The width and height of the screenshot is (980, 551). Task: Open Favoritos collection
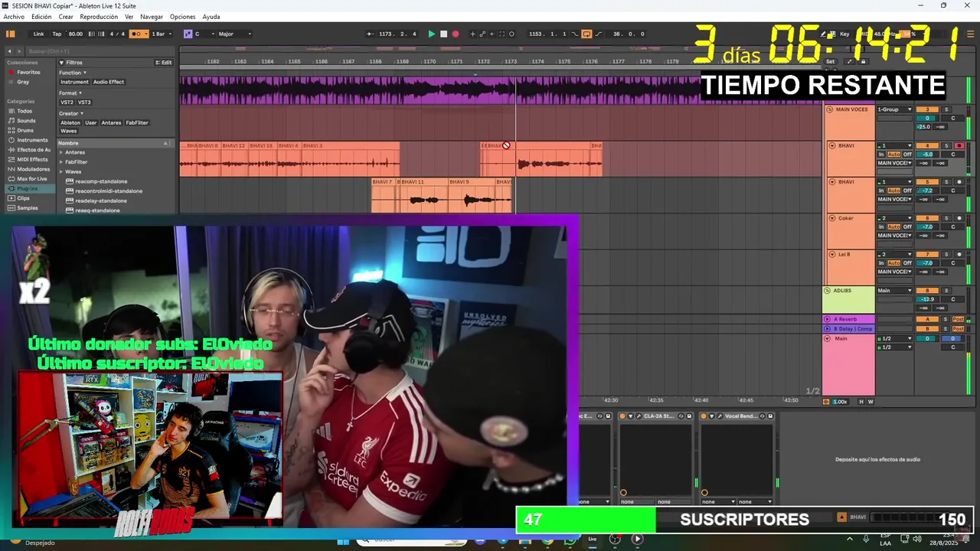point(29,72)
